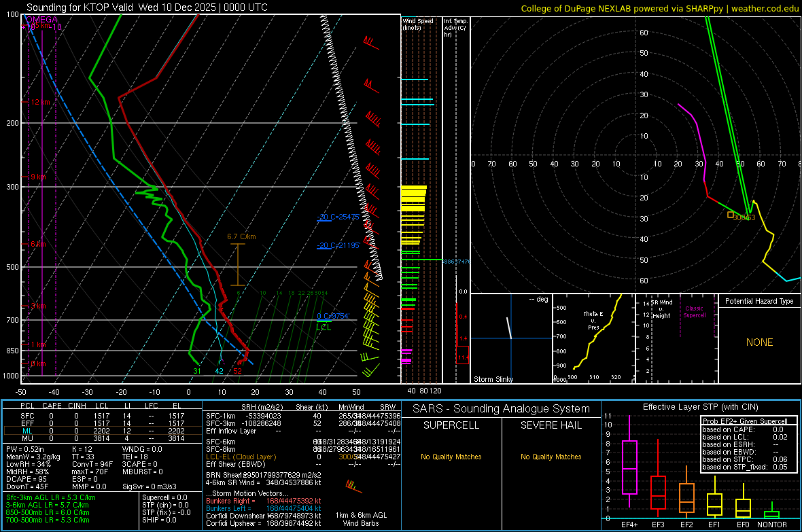Viewport: 802px width, 532px height.
Task: Click "DCAPE = 95" value
Action: [26, 479]
